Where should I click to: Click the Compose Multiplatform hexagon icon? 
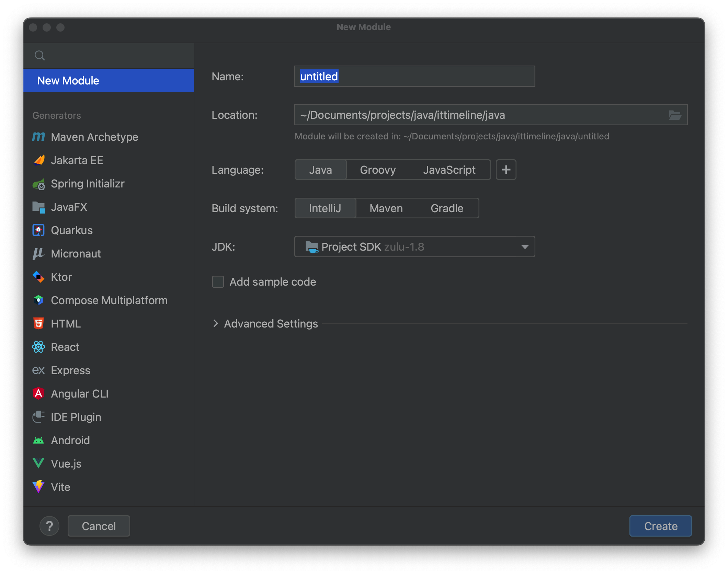[x=38, y=300]
